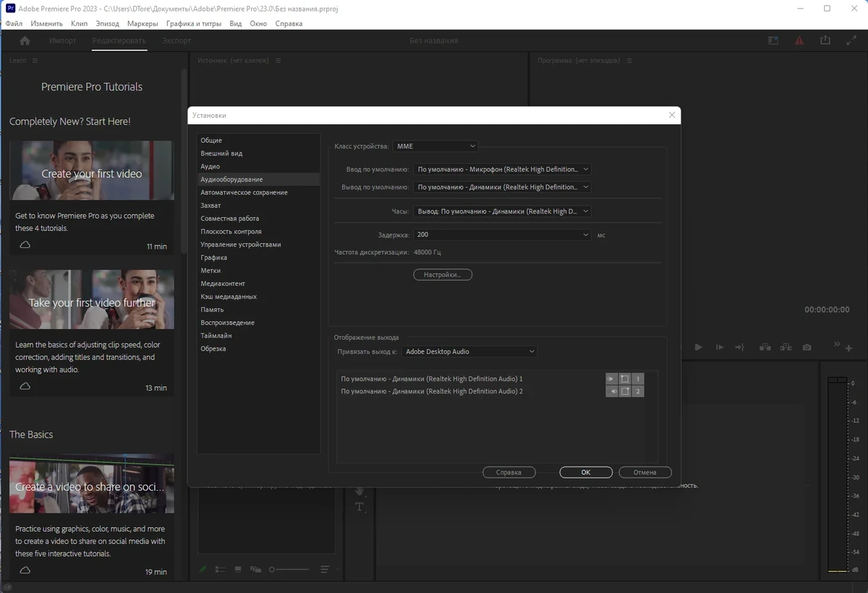The height and width of the screenshot is (593, 868).
Task: Step forward one frame in Program monitor
Action: [x=719, y=348]
